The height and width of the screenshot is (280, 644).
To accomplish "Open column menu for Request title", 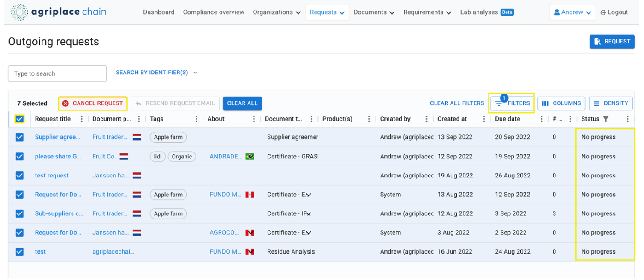I will click(82, 119).
